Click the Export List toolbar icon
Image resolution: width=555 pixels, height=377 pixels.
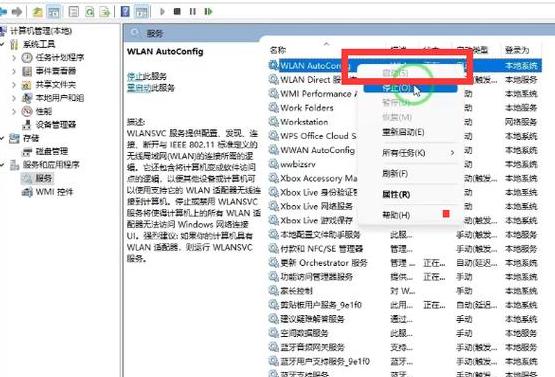point(105,12)
